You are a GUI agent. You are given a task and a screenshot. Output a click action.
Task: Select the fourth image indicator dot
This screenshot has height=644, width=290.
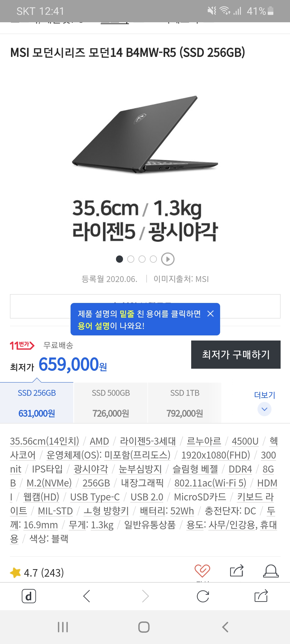(153, 259)
